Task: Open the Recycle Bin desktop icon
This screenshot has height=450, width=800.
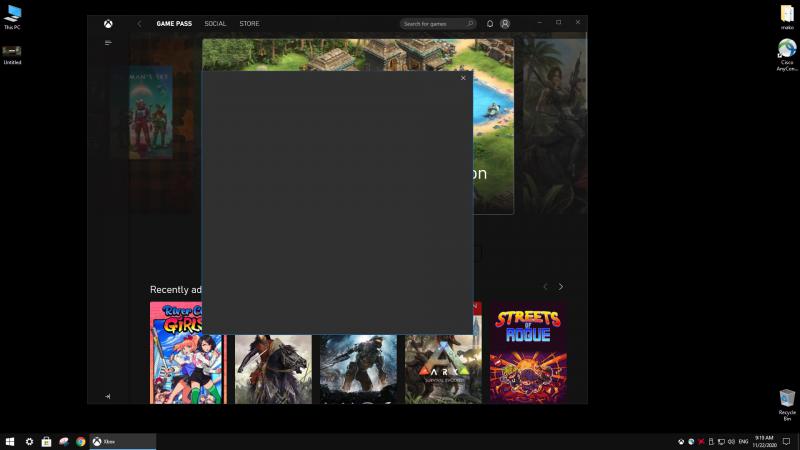Action: coord(787,400)
